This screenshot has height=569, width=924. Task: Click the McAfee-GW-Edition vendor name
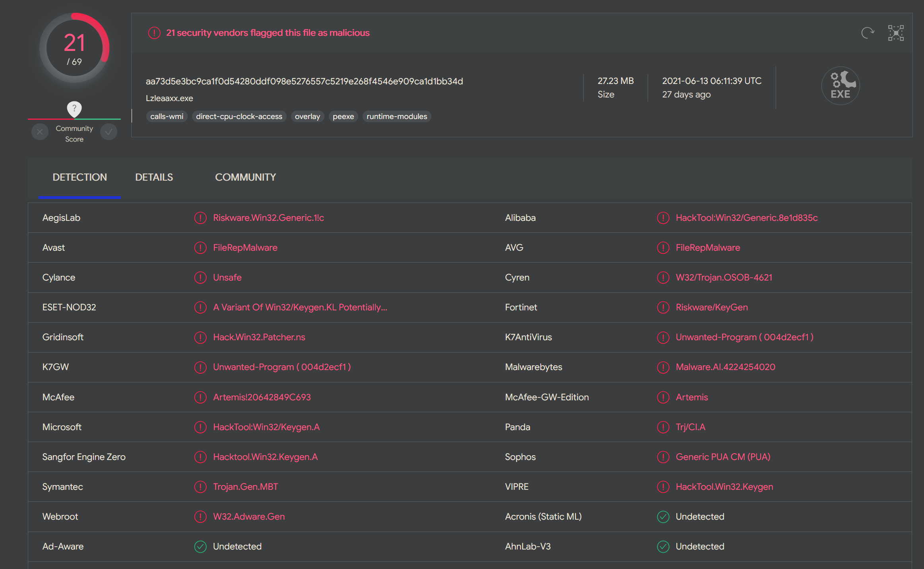pyautogui.click(x=547, y=397)
